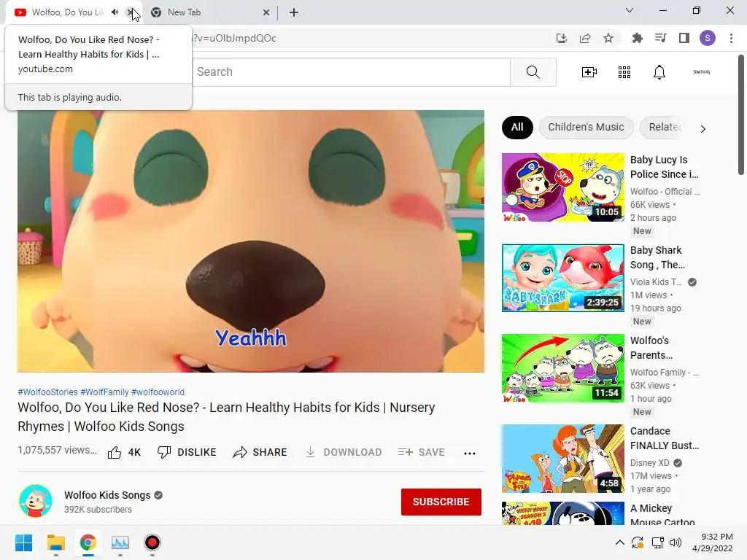This screenshot has width=747, height=560.
Task: Click the red SUBSCRIBE button
Action: coord(441,502)
